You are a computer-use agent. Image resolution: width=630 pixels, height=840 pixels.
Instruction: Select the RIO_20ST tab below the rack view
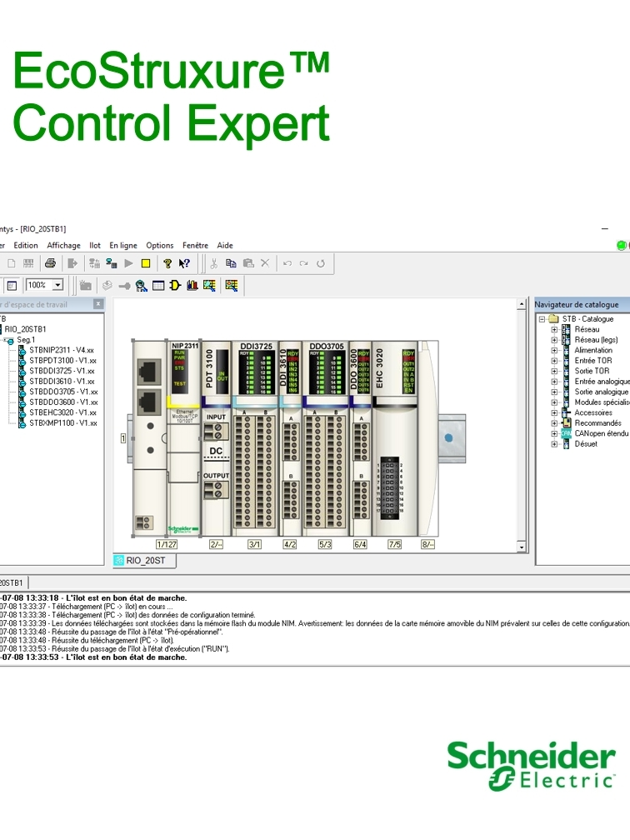click(x=144, y=561)
